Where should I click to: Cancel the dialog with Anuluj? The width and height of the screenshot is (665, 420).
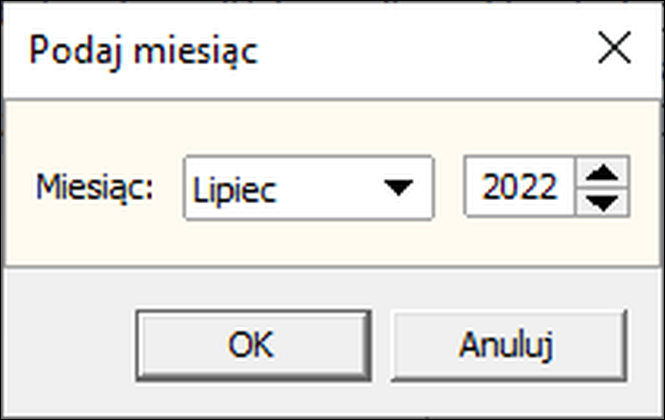pyautogui.click(x=509, y=345)
